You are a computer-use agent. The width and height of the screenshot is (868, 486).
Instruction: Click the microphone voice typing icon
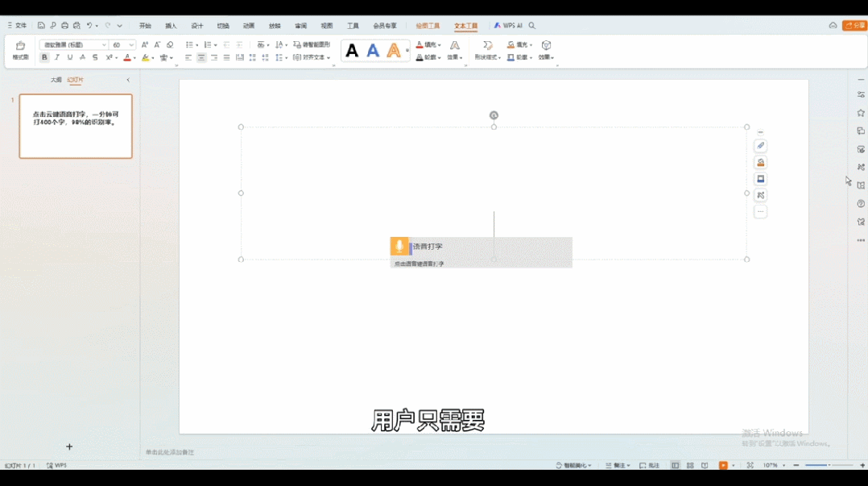coord(399,246)
